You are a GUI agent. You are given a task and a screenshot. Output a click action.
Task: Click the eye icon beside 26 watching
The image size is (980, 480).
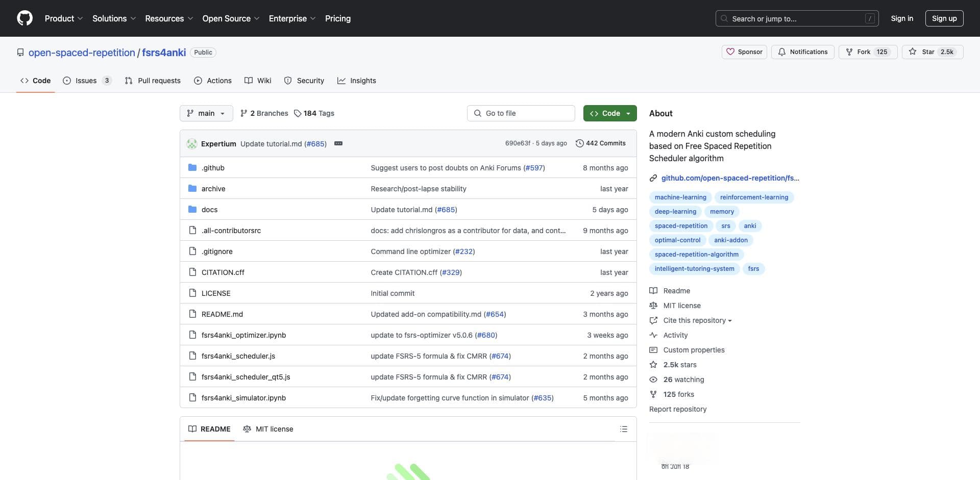point(653,380)
